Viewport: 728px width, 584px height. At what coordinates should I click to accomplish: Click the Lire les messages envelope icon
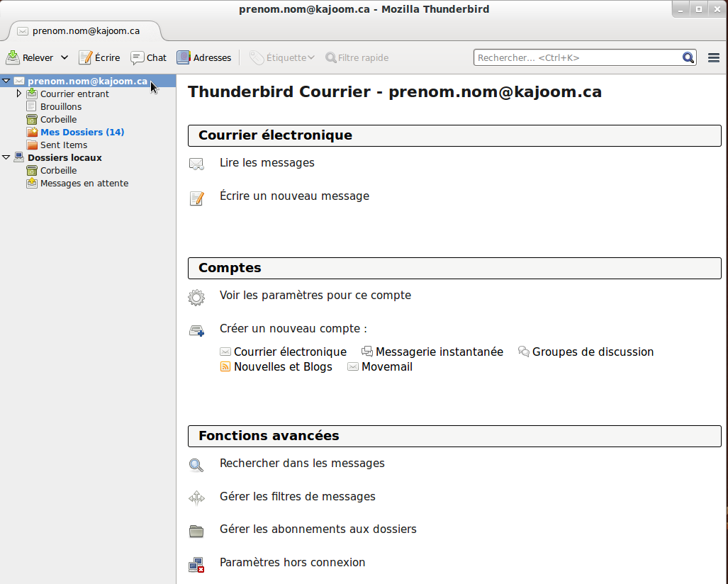click(x=196, y=164)
